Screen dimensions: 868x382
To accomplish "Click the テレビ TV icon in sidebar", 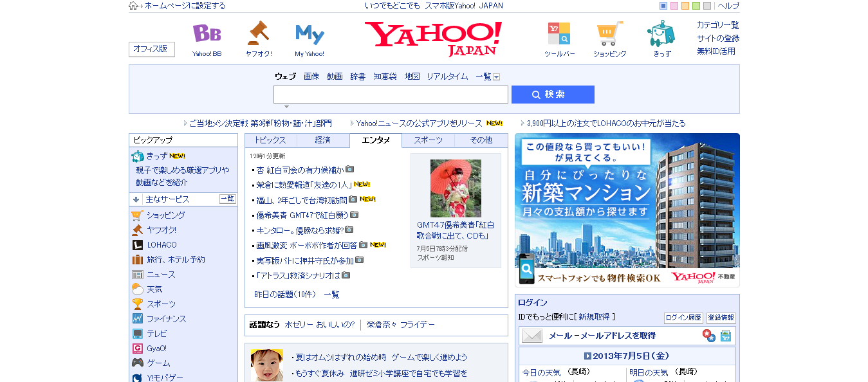I will click(137, 334).
